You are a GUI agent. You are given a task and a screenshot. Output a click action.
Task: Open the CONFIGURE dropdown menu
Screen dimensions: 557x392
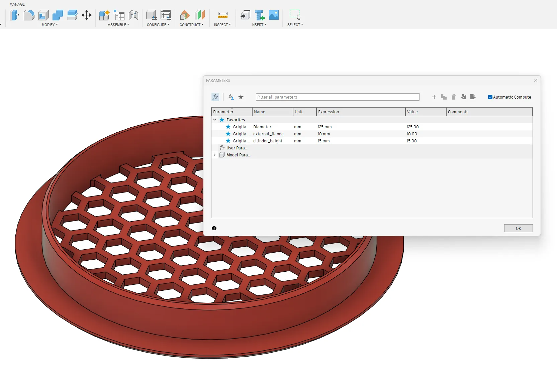[x=158, y=25]
